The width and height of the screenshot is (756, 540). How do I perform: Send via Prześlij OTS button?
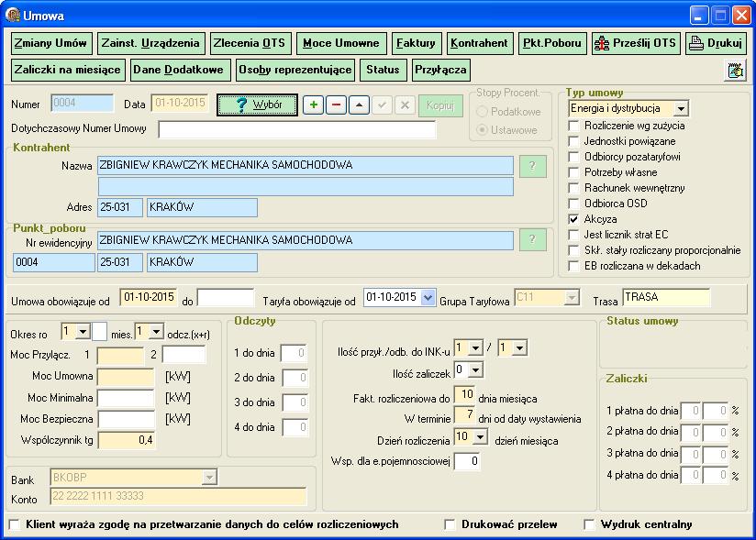[636, 43]
